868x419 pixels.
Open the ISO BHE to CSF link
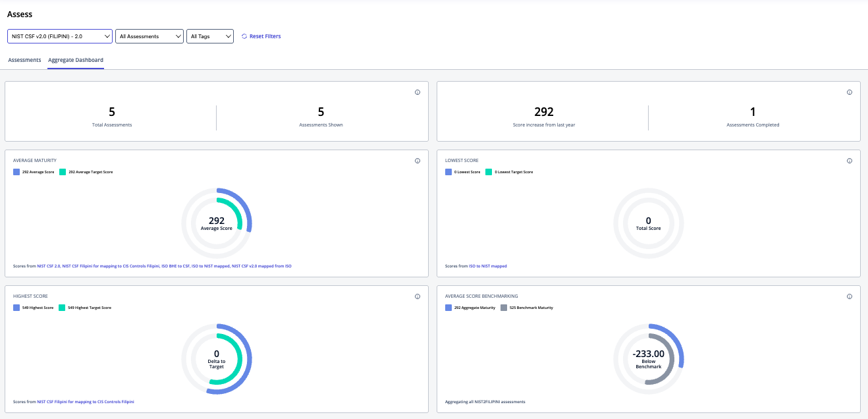tap(175, 266)
